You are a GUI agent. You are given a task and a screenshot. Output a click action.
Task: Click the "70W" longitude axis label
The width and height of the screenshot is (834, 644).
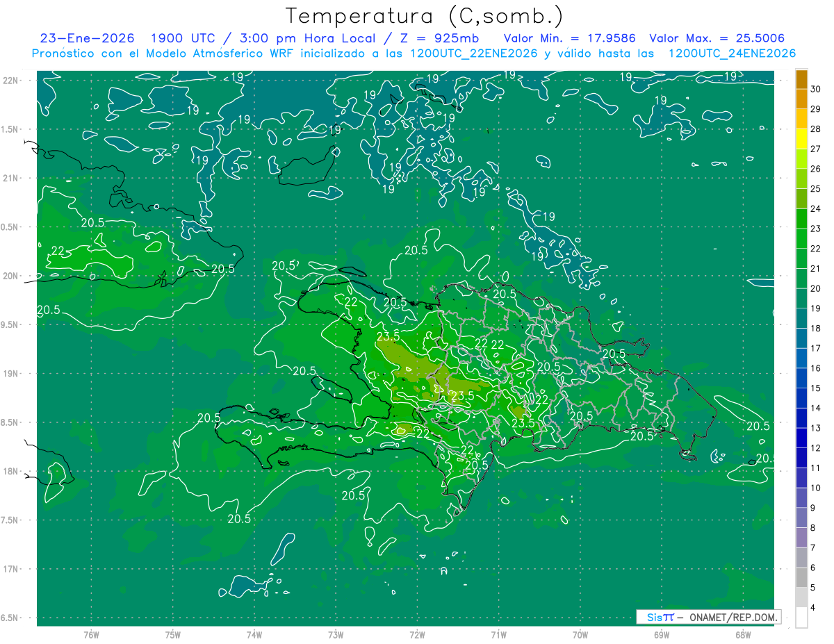click(x=580, y=634)
